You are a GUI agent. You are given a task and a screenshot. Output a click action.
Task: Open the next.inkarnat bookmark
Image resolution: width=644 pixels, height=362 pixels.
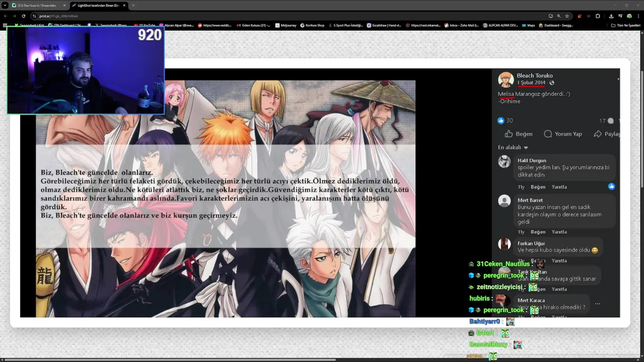423,25
